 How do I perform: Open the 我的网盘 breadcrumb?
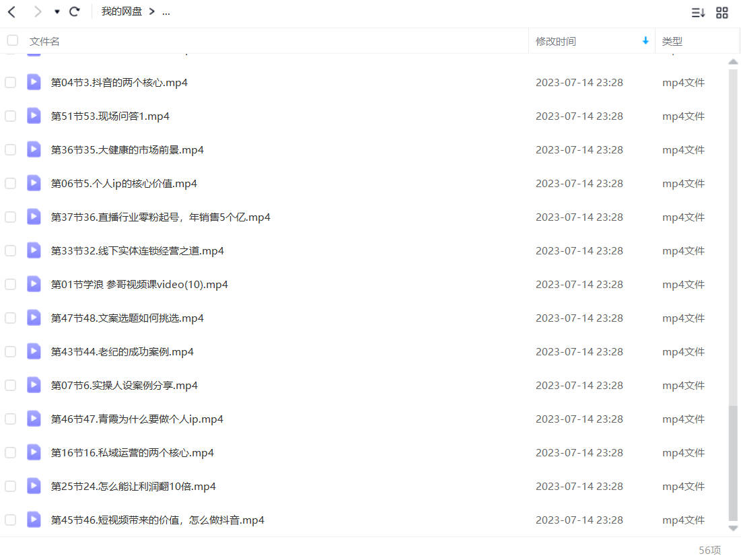click(x=121, y=11)
